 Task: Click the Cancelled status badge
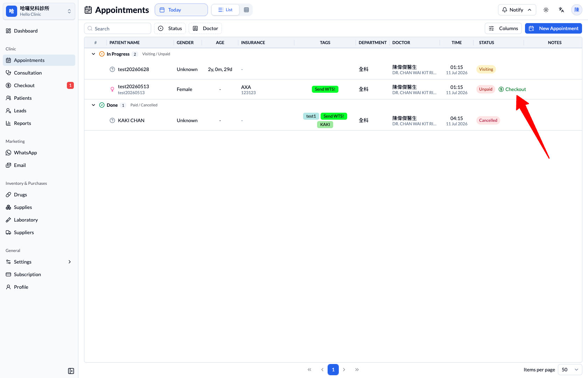[x=488, y=120]
